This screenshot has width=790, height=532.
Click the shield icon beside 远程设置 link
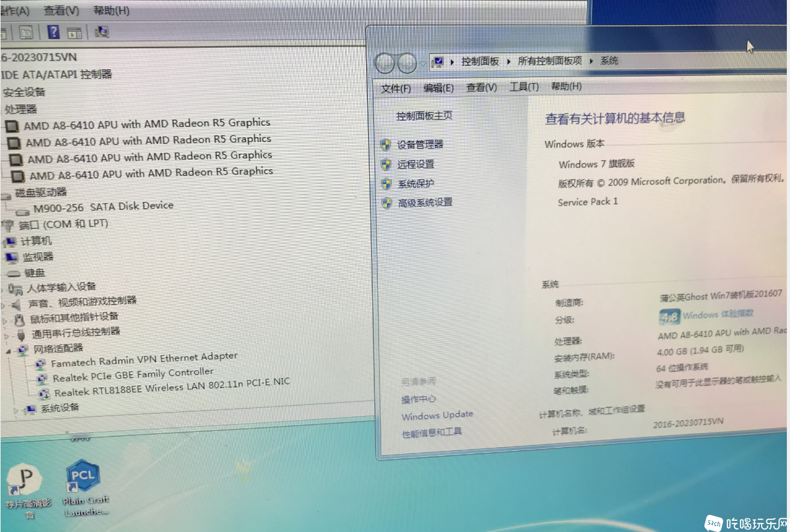(386, 164)
